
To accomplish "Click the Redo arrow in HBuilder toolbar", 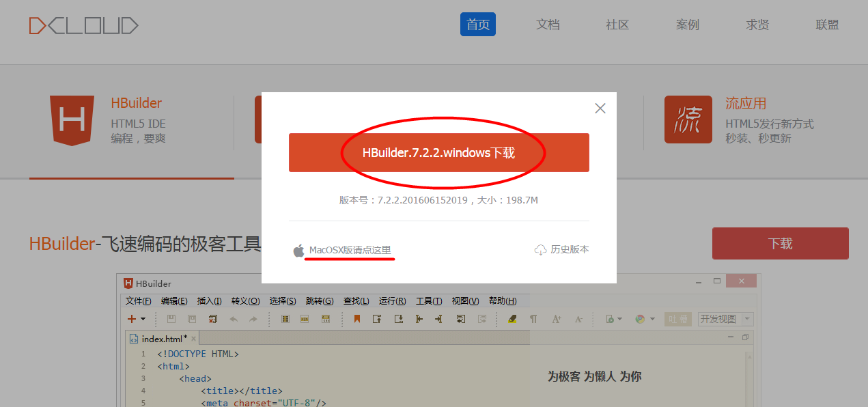I will coord(253,319).
